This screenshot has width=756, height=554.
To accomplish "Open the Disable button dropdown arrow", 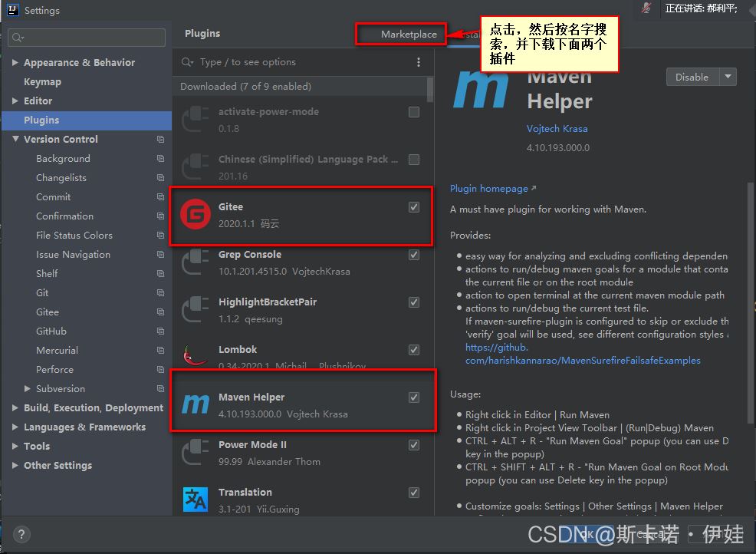I will 728,77.
